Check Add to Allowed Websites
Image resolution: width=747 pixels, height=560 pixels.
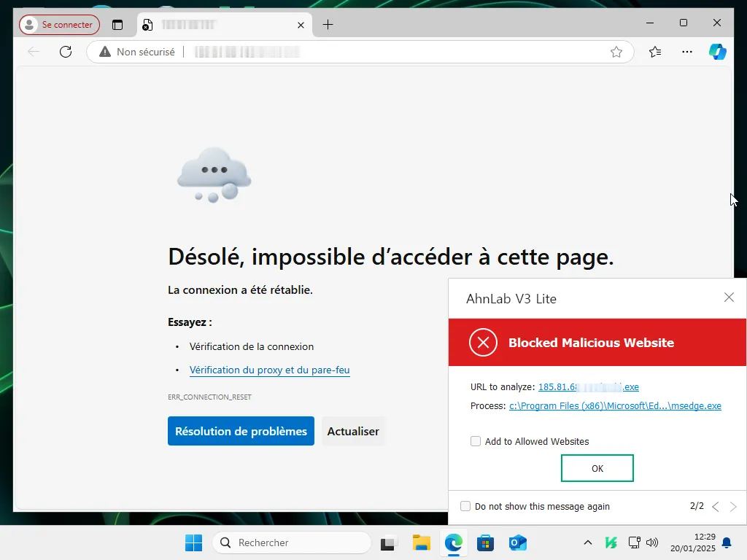(476, 441)
